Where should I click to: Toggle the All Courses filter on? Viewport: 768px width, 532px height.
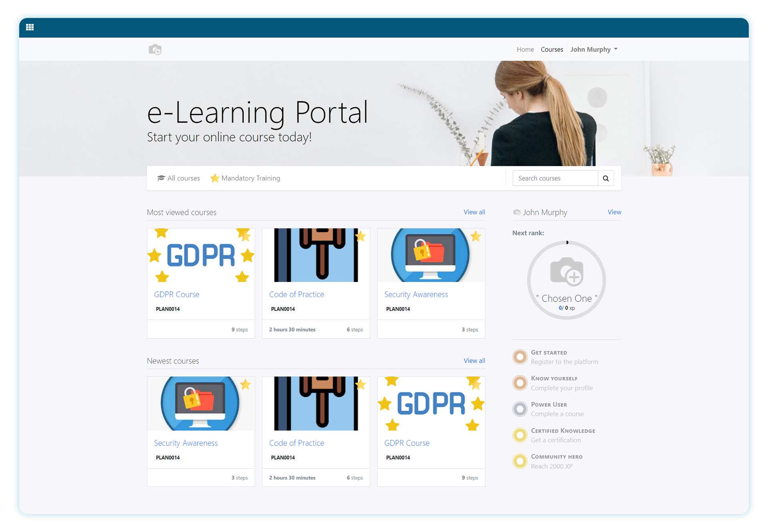(x=178, y=178)
